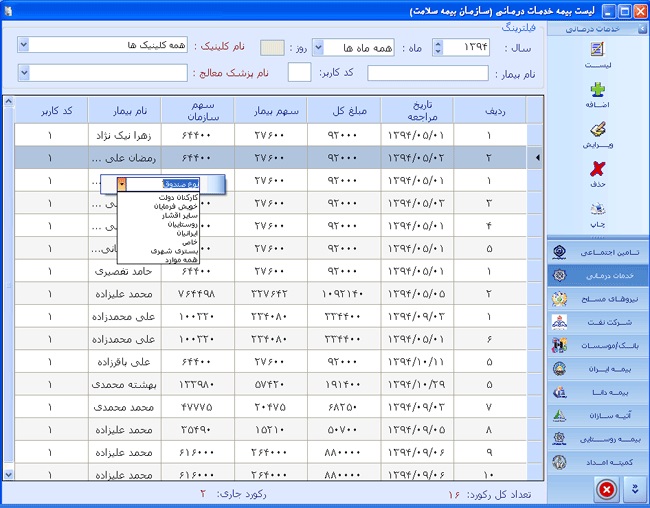Click the red X حذف (delete) icon

click(x=597, y=169)
